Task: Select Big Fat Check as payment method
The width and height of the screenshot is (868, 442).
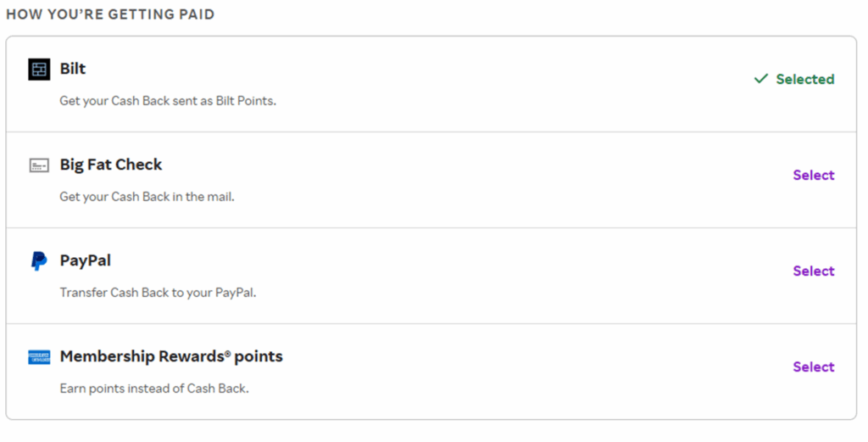Action: (x=813, y=176)
